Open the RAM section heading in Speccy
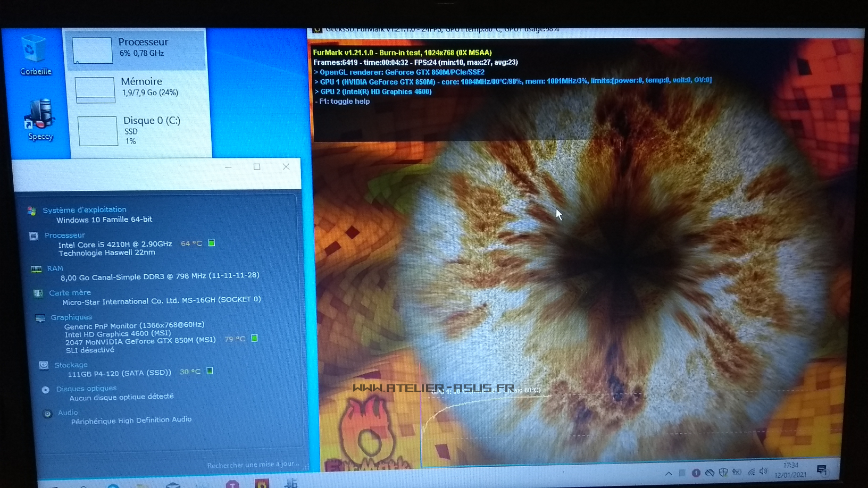 point(55,268)
